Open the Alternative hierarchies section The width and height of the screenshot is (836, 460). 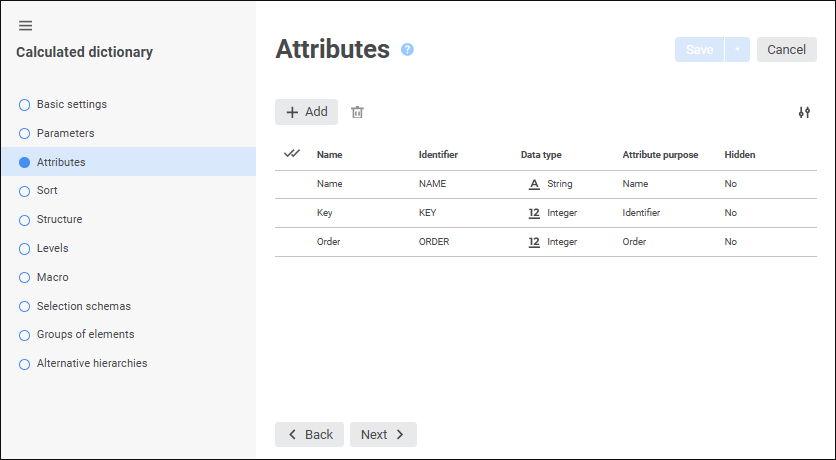[x=92, y=364]
